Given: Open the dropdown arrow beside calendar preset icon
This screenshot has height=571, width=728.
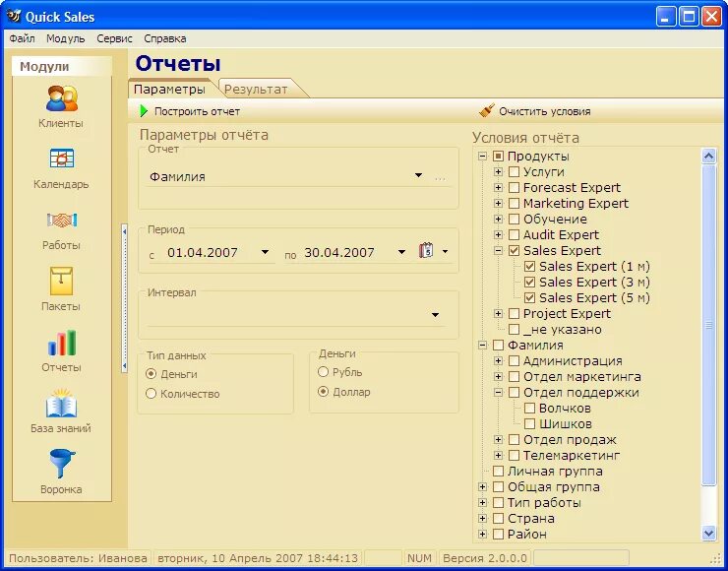Looking at the screenshot, I should 446,252.
